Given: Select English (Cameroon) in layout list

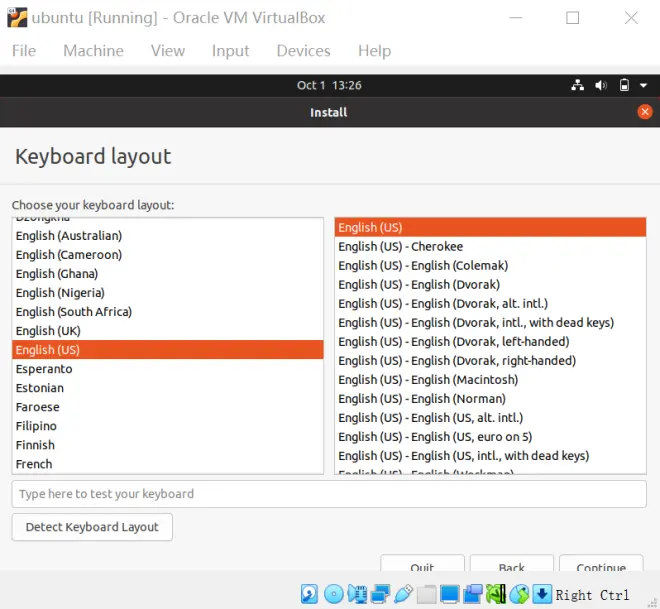Looking at the screenshot, I should (168, 255).
